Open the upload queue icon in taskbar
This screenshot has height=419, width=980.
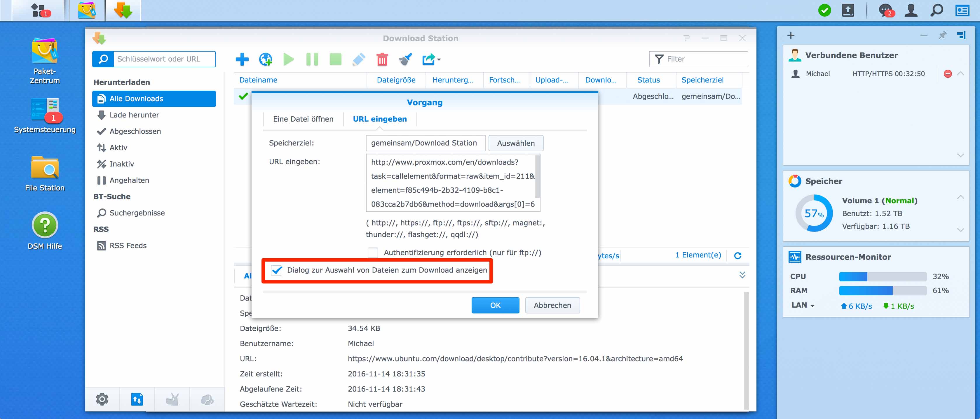point(848,10)
